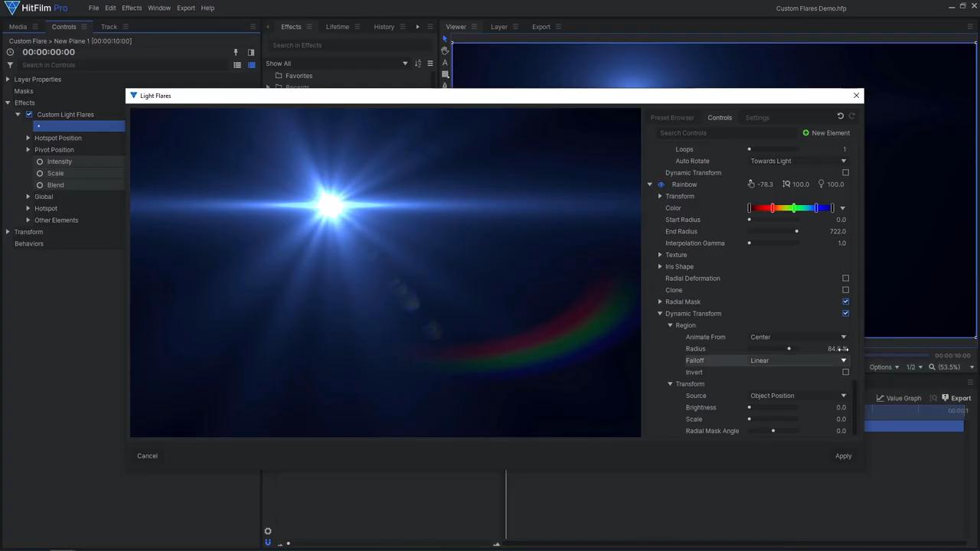Viewport: 980px width, 551px height.
Task: Switch to the Preset Browser tab
Action: click(x=672, y=118)
